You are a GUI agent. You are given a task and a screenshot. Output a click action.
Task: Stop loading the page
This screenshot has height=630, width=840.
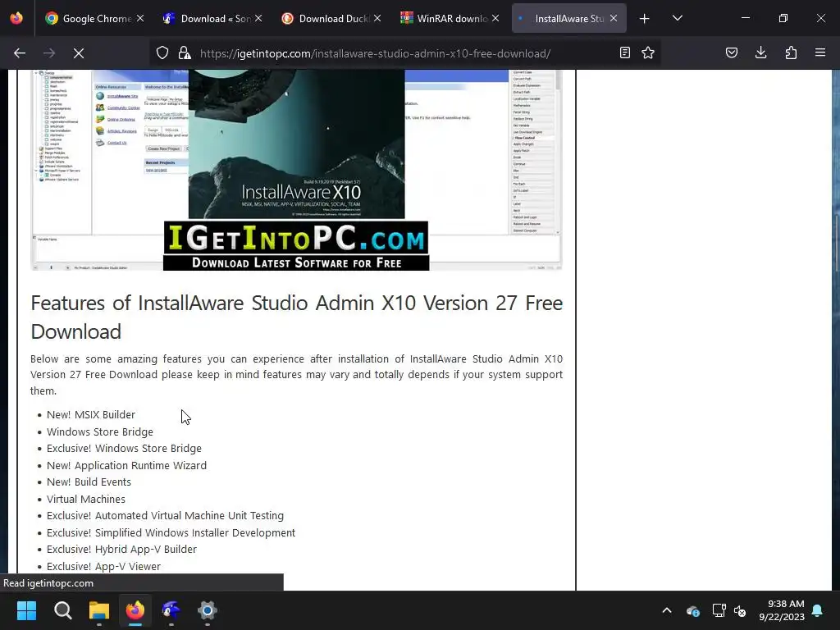[x=79, y=53]
